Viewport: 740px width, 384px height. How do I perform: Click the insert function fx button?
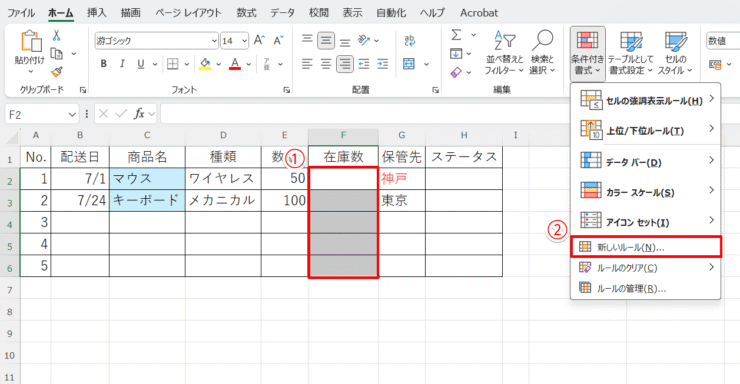139,114
